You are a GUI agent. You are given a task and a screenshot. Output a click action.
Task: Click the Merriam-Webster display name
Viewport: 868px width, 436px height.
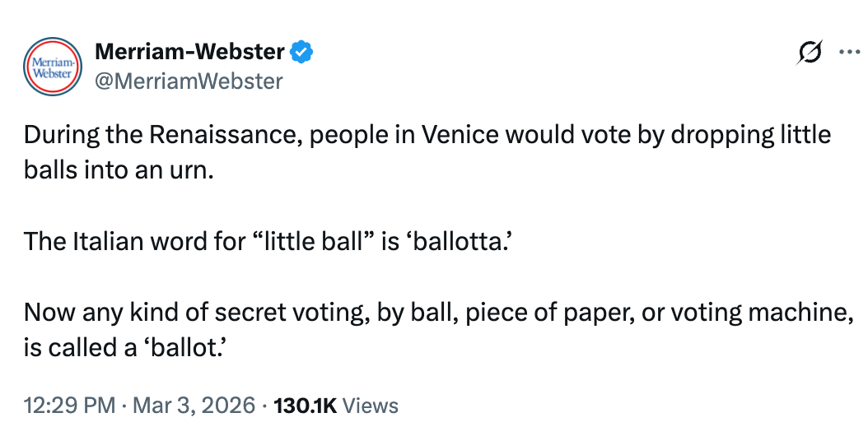point(190,52)
